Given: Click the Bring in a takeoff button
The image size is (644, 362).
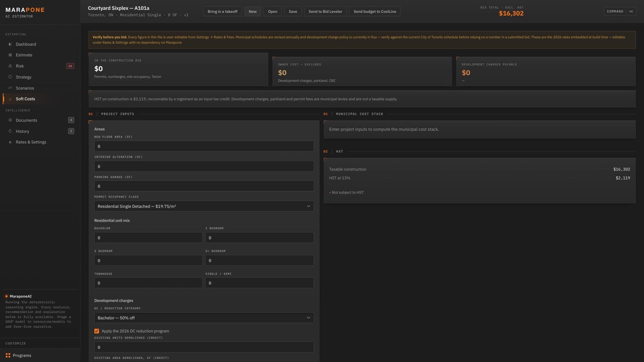Looking at the screenshot, I should point(223,12).
